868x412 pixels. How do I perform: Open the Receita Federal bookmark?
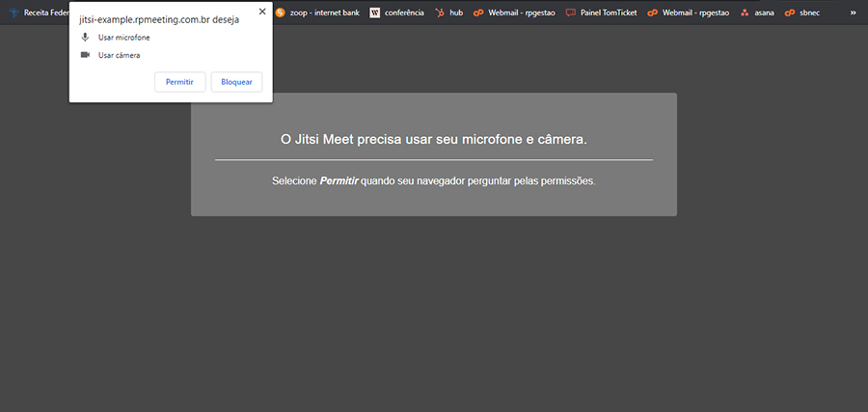(39, 13)
